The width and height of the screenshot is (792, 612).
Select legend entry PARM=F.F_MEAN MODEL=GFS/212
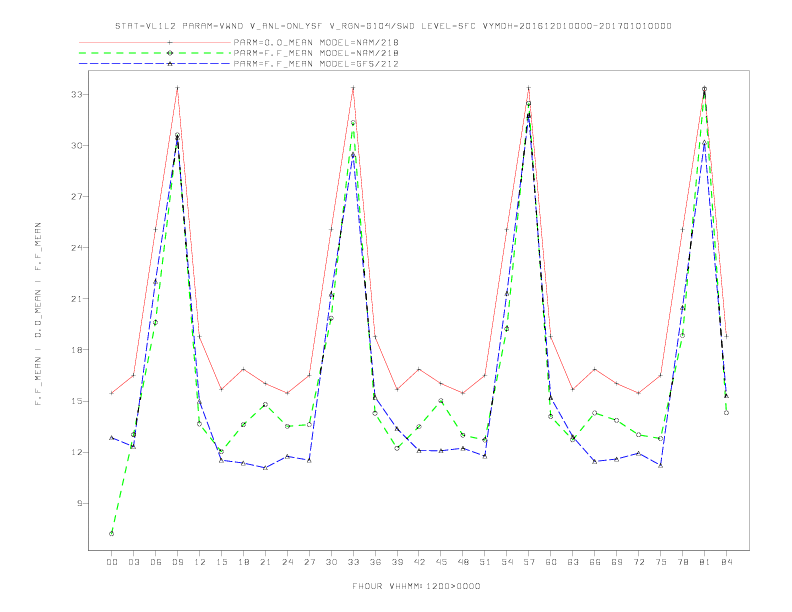[316, 64]
